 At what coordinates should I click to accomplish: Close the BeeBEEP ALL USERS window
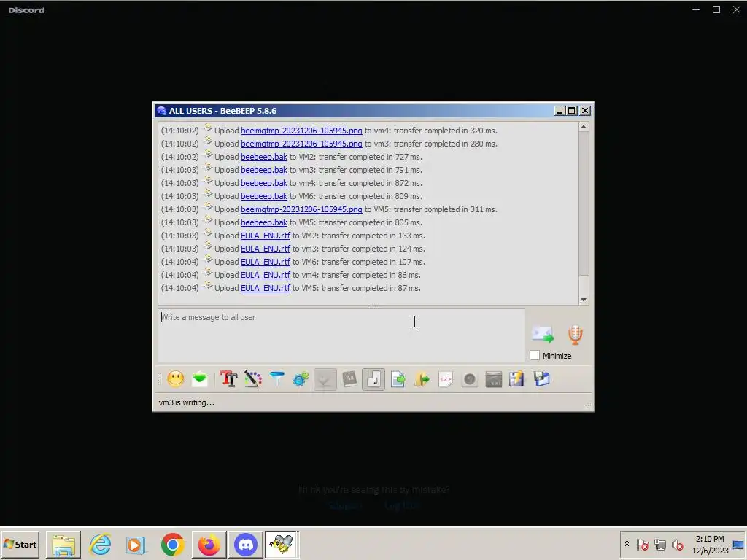[x=585, y=111]
